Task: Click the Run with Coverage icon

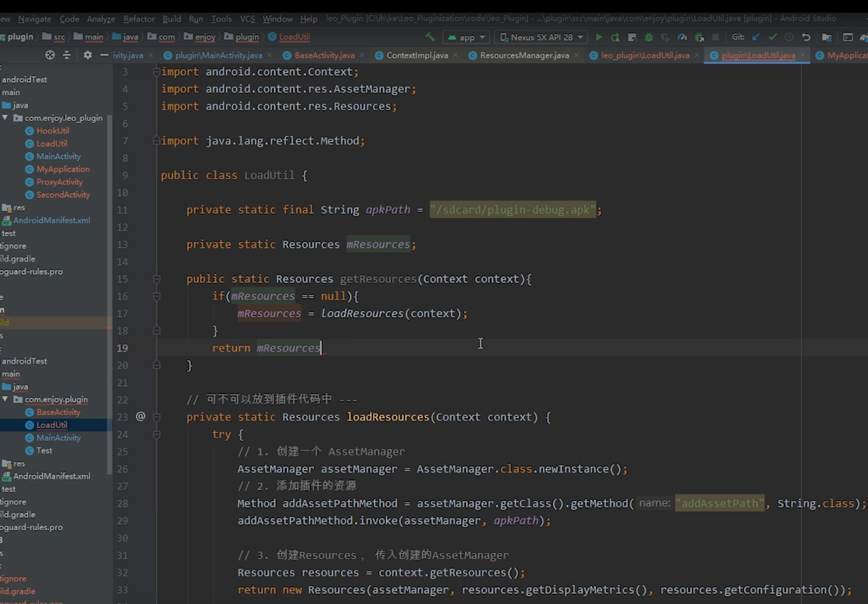Action: click(x=665, y=38)
